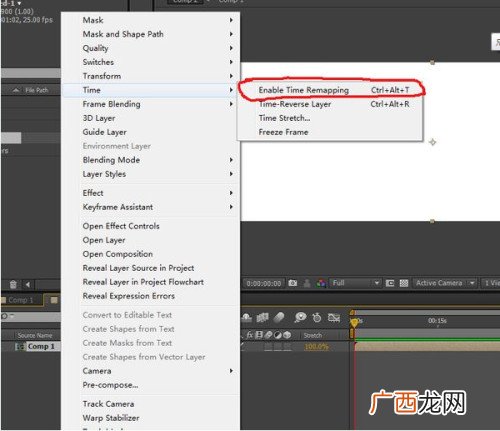Click the yellow current time indicator

pyautogui.click(x=354, y=322)
